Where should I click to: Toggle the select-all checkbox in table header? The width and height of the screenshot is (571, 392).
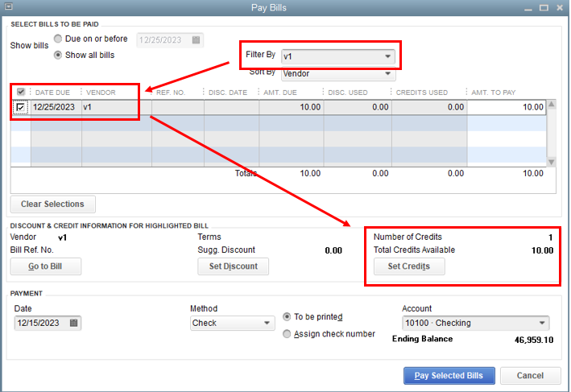click(21, 92)
